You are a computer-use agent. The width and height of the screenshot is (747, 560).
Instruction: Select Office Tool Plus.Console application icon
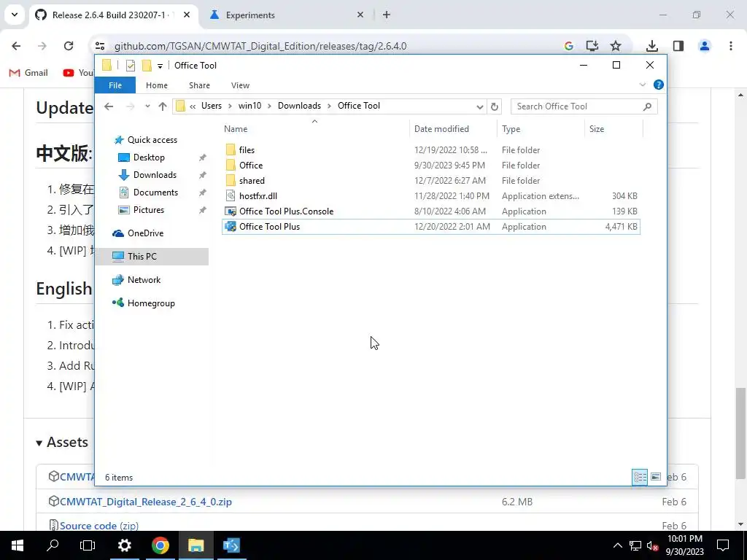pos(231,211)
